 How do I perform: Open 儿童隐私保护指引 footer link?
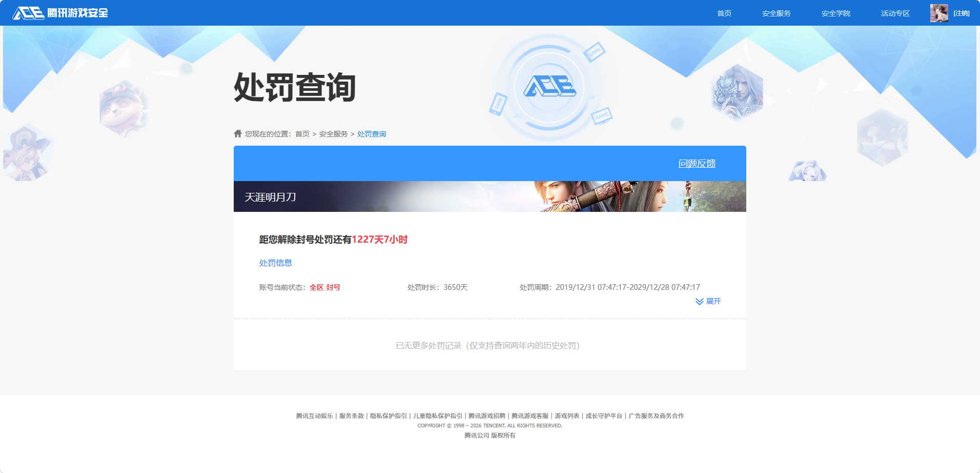point(438,416)
